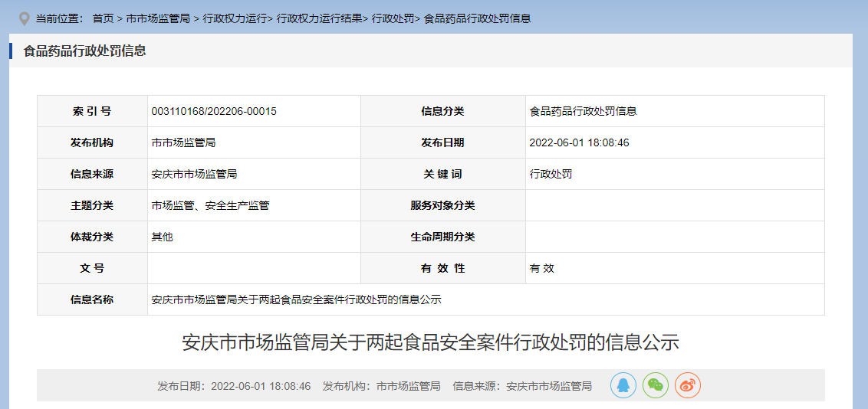Image resolution: width=868 pixels, height=409 pixels.
Task: Share the page via WeChat icon
Action: tap(656, 385)
